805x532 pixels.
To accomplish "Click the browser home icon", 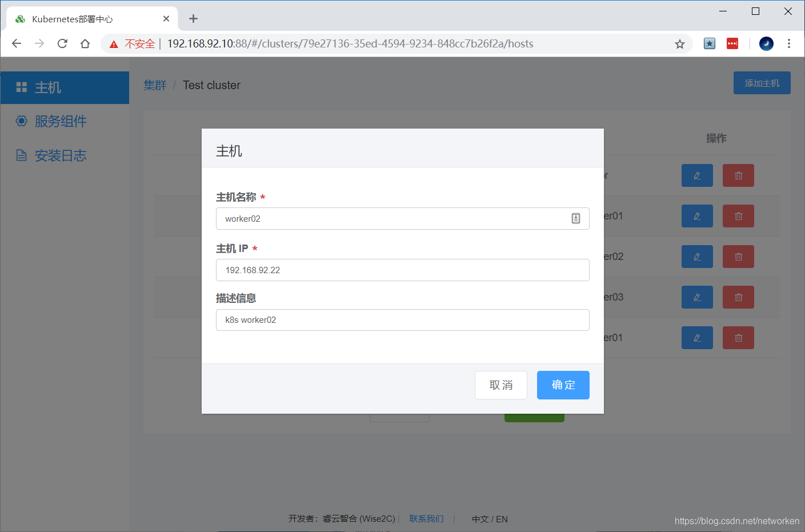I will click(x=85, y=44).
